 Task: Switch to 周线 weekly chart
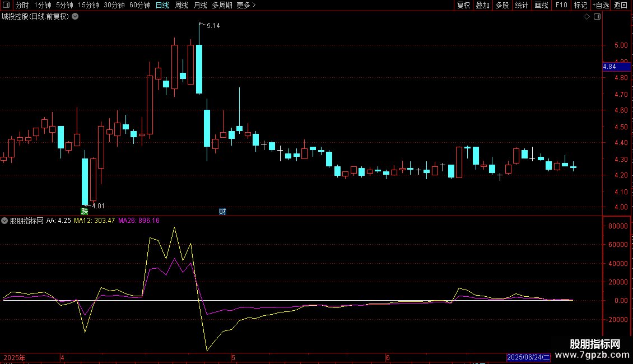coord(181,5)
